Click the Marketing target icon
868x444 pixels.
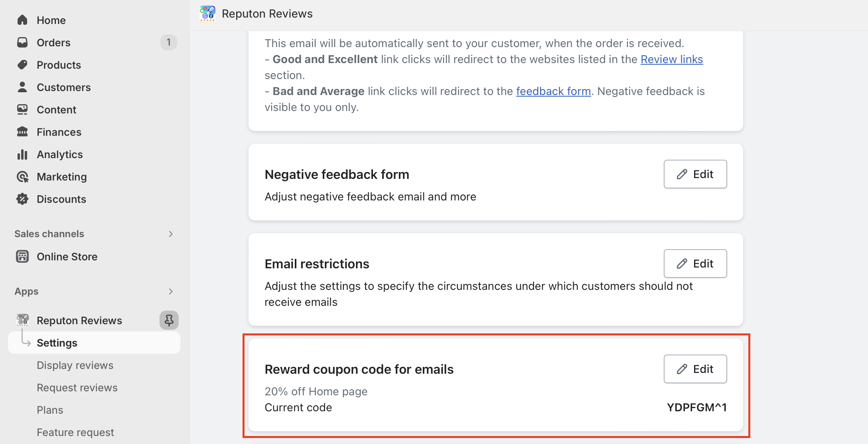pyautogui.click(x=22, y=176)
